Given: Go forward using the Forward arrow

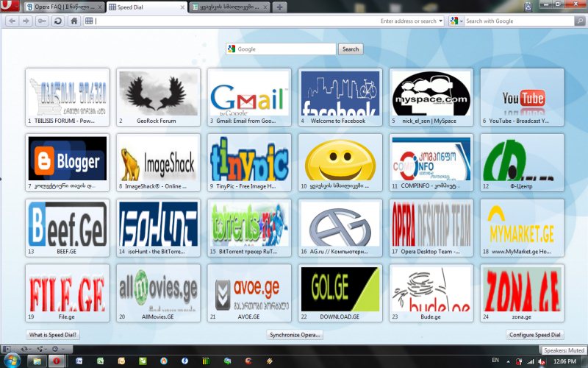Looking at the screenshot, I should (26, 21).
